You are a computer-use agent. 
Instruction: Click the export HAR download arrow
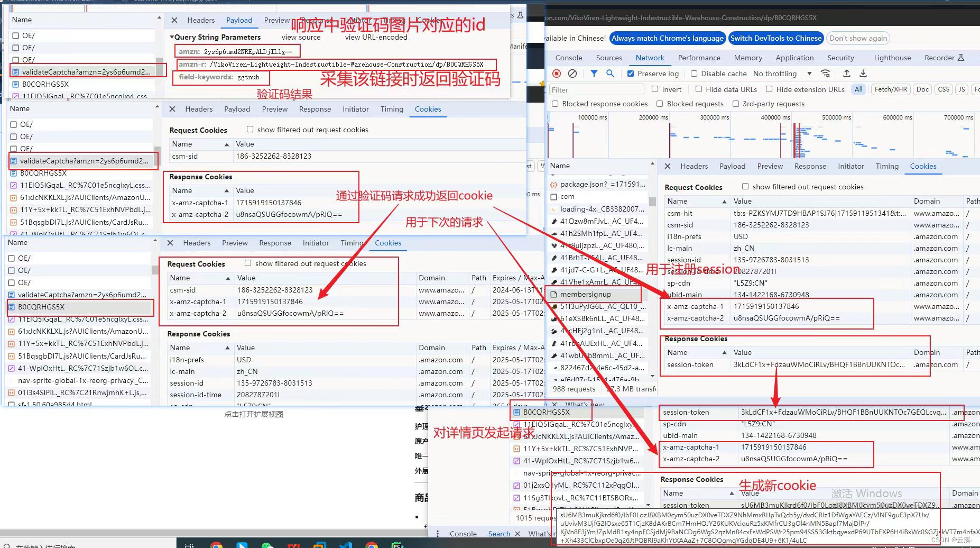coord(863,74)
